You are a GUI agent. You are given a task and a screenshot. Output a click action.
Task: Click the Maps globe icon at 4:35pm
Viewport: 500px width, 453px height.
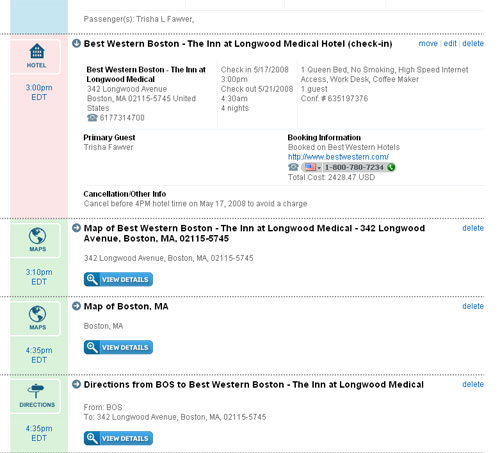coord(37,314)
